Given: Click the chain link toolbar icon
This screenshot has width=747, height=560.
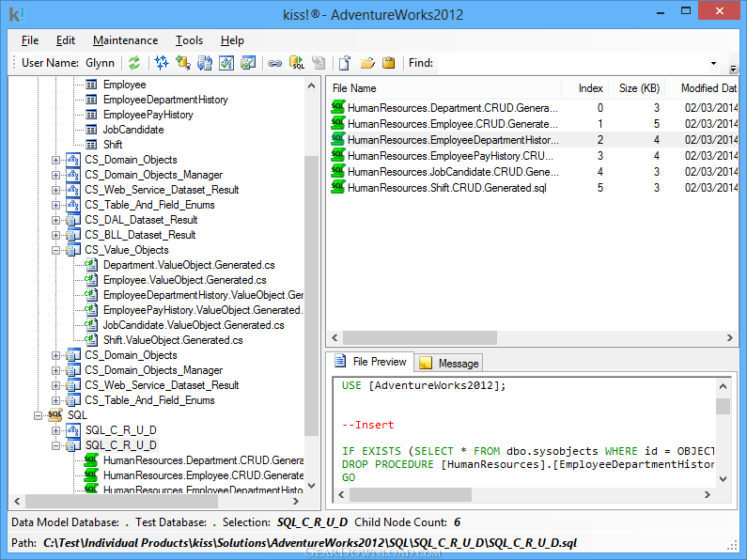Looking at the screenshot, I should tap(275, 63).
